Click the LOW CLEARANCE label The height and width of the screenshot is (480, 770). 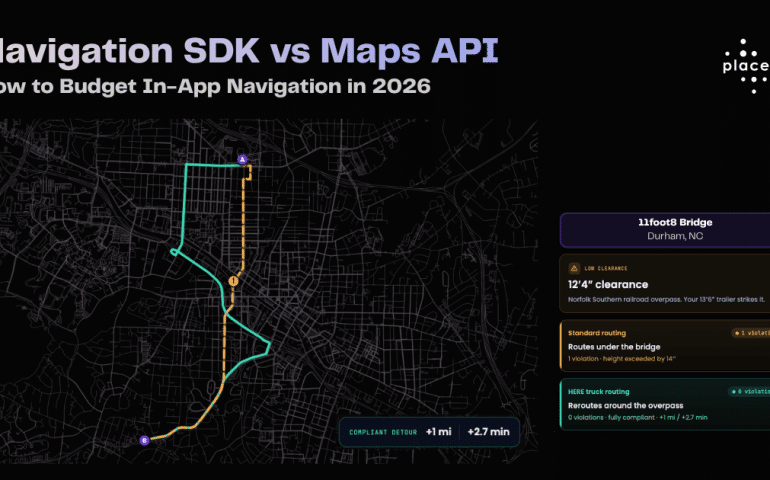coord(605,269)
